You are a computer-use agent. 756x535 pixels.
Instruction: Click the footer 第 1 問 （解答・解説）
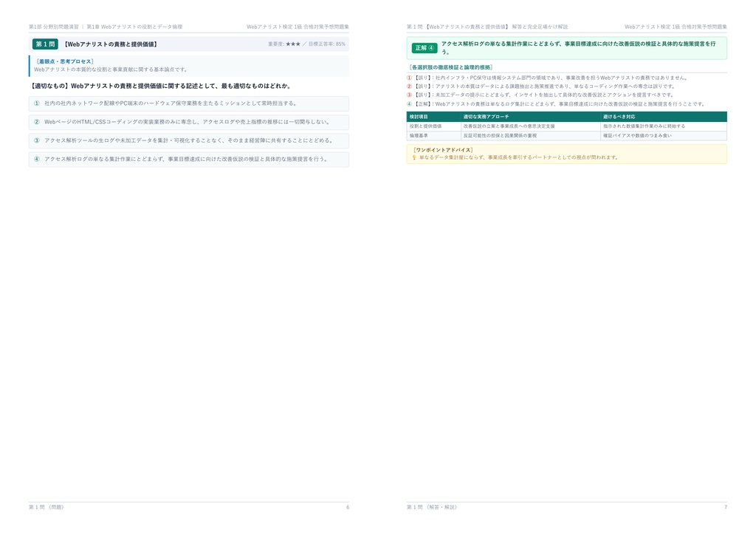[432, 507]
